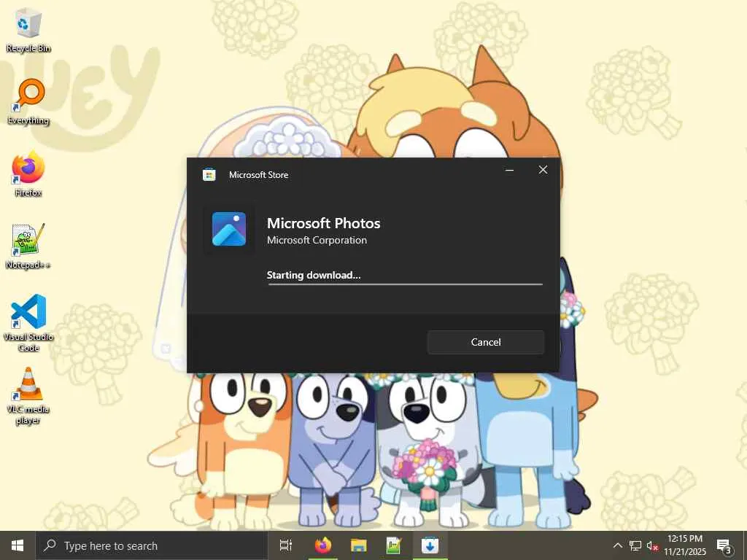Open the taskbar clock and date

pos(685,545)
